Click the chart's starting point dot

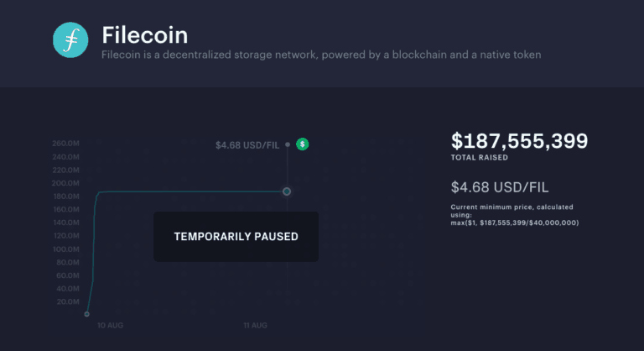tap(86, 314)
